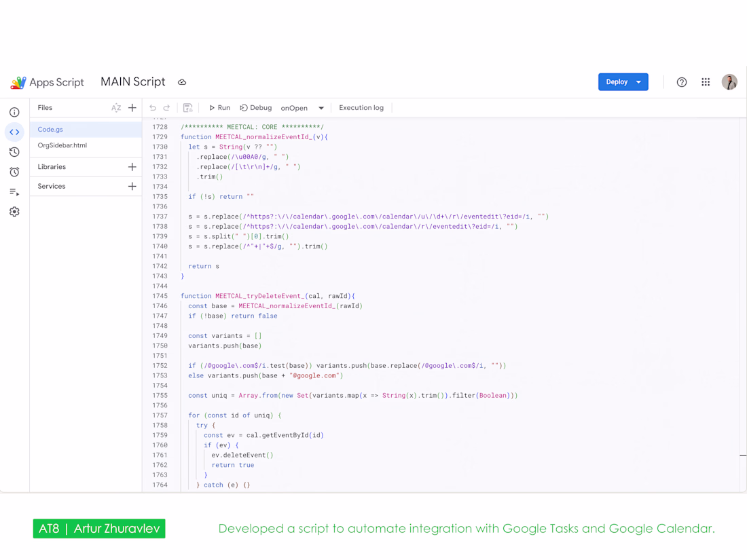This screenshot has height=560, width=747.
Task: Select the Editor code icon in sidebar
Action: 14,132
